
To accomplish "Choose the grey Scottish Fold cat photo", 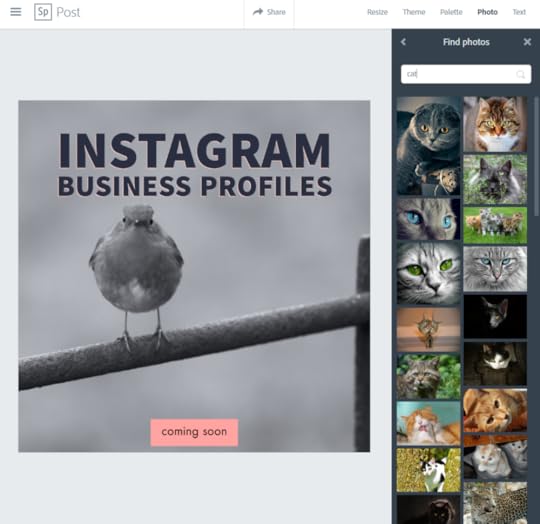I will pyautogui.click(x=428, y=146).
